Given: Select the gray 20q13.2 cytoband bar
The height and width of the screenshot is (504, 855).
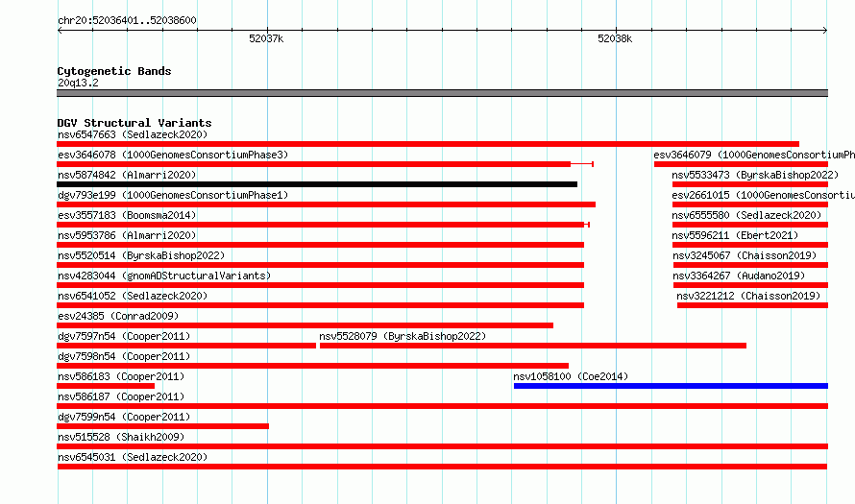Looking at the screenshot, I should pyautogui.click(x=442, y=93).
